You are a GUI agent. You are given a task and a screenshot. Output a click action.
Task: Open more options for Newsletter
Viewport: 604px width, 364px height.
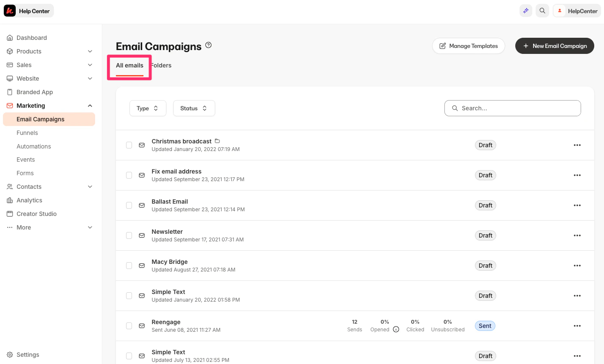tap(577, 235)
